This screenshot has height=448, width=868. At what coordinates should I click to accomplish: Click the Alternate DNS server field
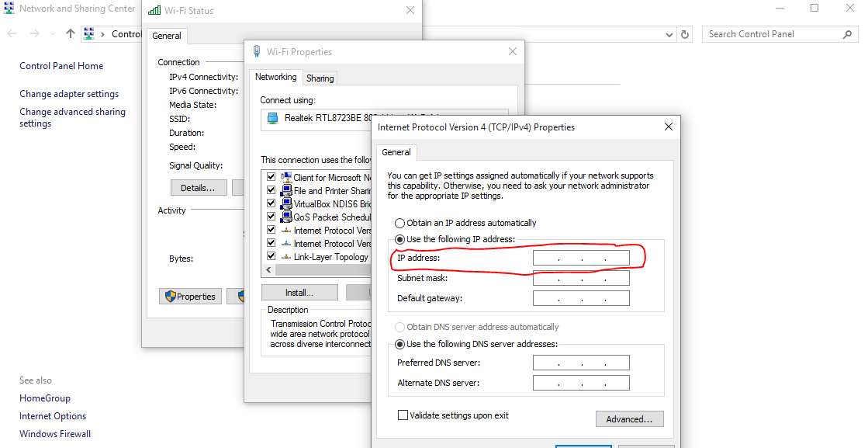[x=581, y=383]
